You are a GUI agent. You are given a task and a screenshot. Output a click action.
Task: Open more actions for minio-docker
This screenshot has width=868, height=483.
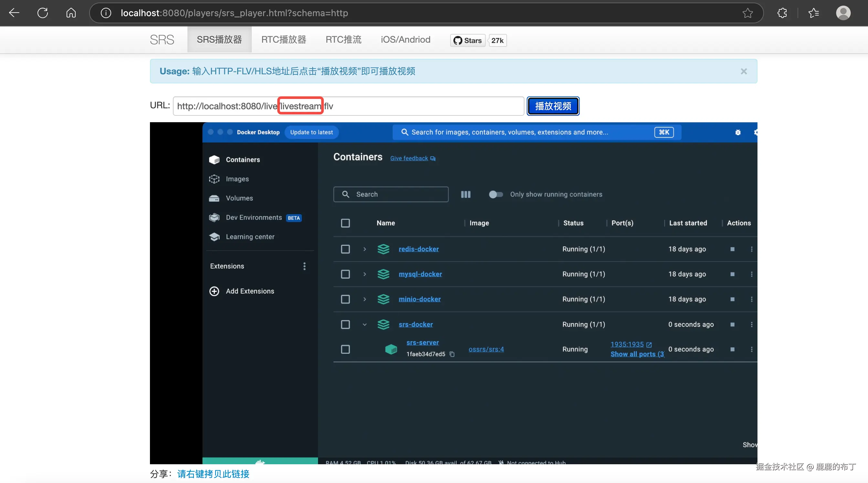pyautogui.click(x=751, y=299)
